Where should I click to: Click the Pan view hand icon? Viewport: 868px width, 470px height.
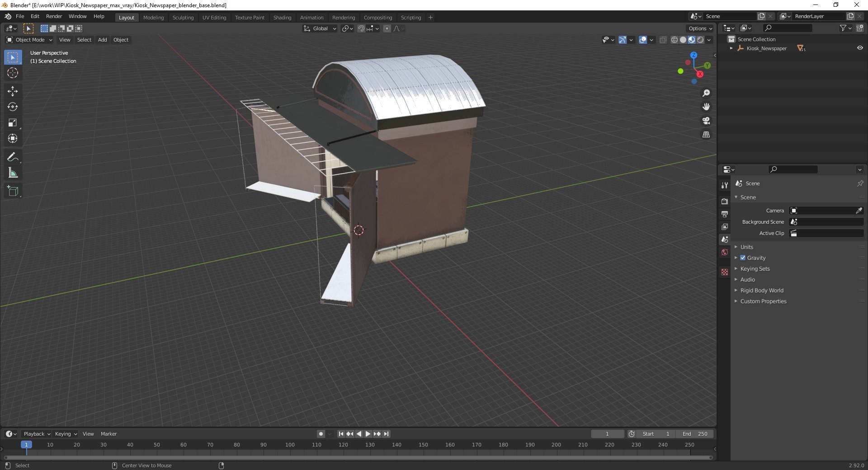(706, 107)
